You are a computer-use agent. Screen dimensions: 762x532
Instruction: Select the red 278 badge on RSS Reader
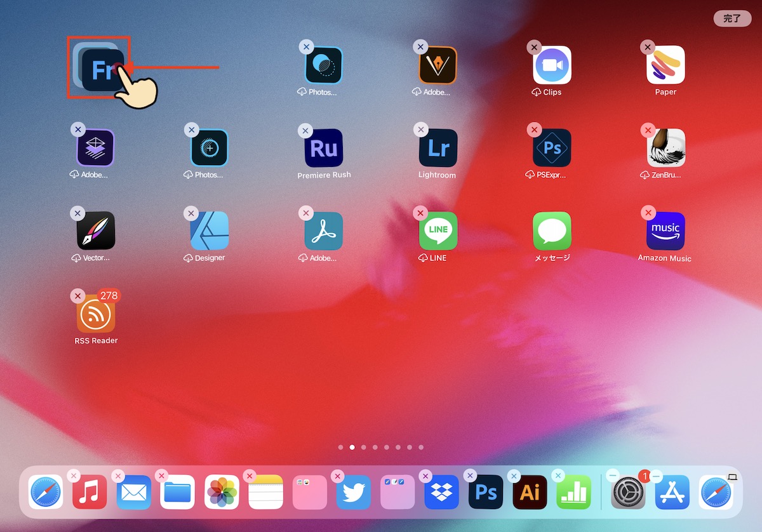(x=109, y=296)
